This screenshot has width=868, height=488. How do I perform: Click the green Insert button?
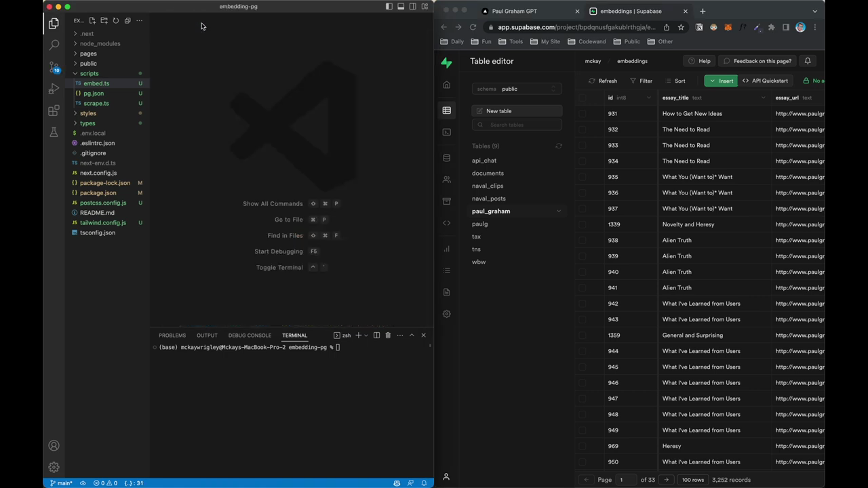tap(722, 81)
